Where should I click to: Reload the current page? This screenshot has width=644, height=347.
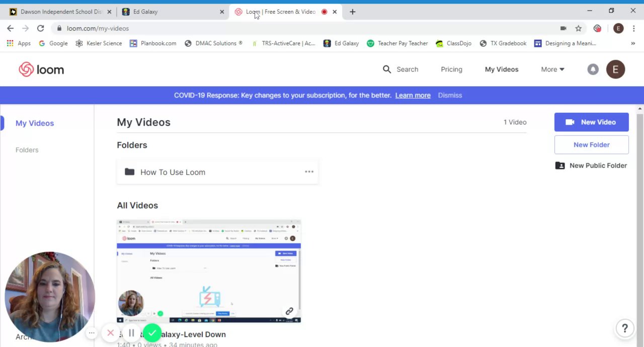40,28
